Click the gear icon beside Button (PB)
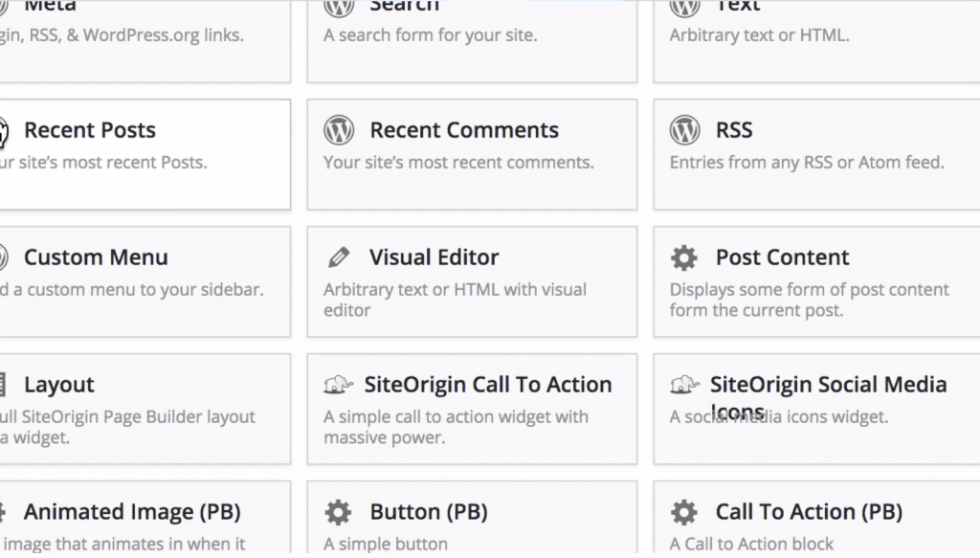Image resolution: width=980 pixels, height=558 pixels. point(338,512)
